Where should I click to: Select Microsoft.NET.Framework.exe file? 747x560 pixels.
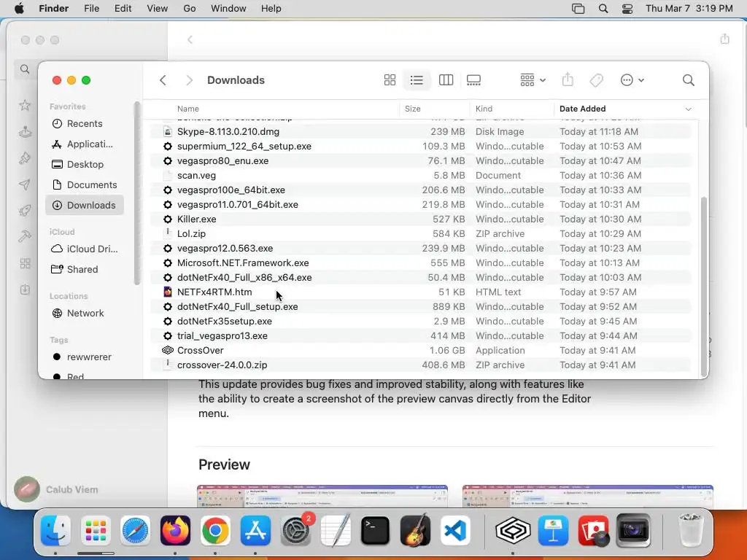coord(421,262)
